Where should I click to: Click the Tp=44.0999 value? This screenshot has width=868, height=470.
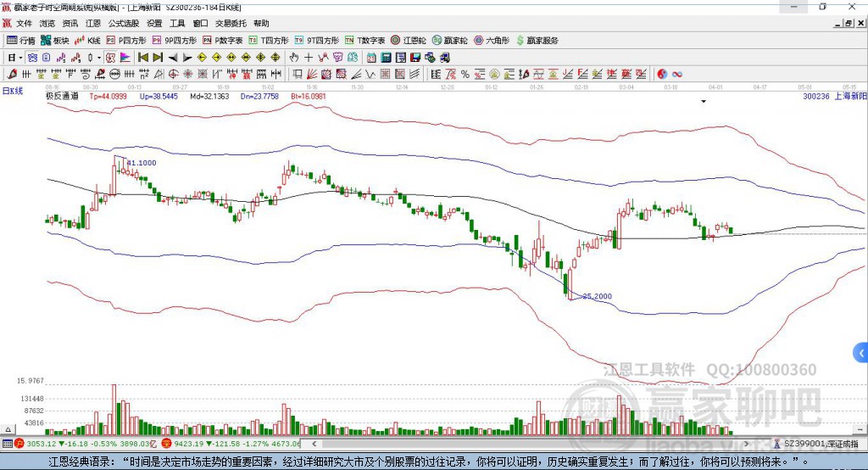pos(108,97)
